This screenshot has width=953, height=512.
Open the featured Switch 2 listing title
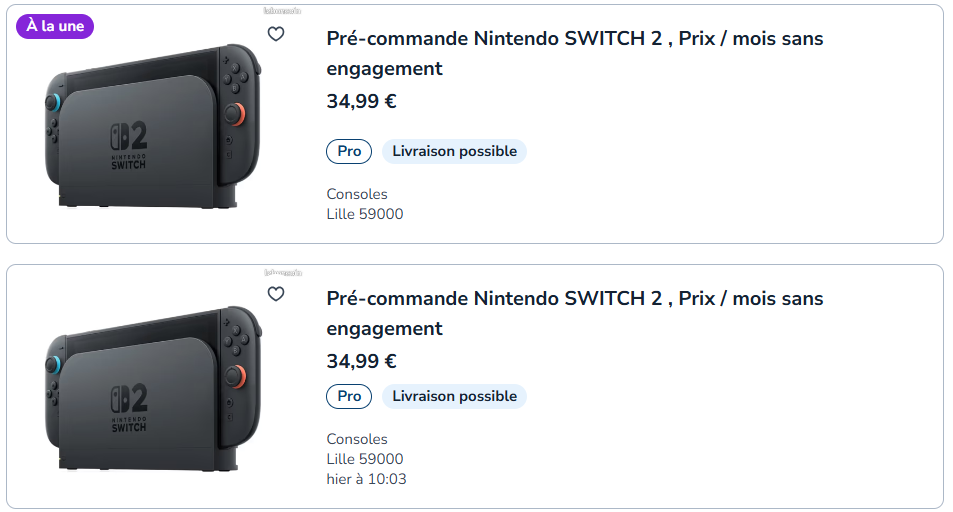(x=575, y=53)
